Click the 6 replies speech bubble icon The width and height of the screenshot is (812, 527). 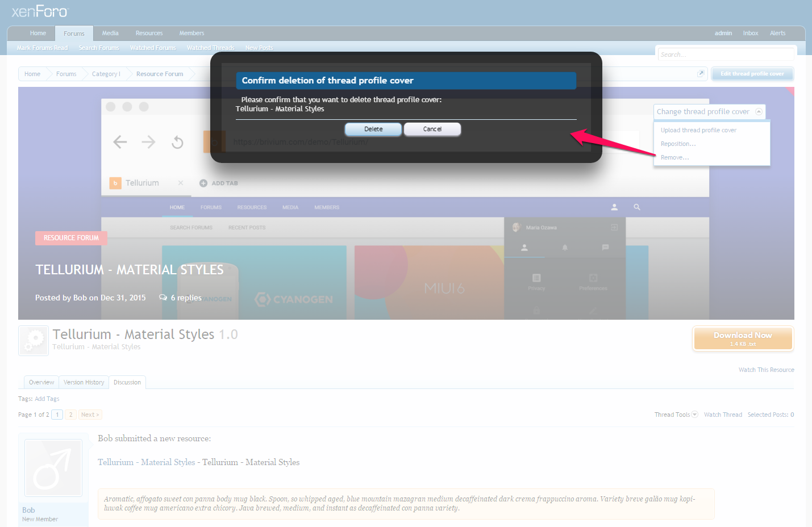click(163, 298)
